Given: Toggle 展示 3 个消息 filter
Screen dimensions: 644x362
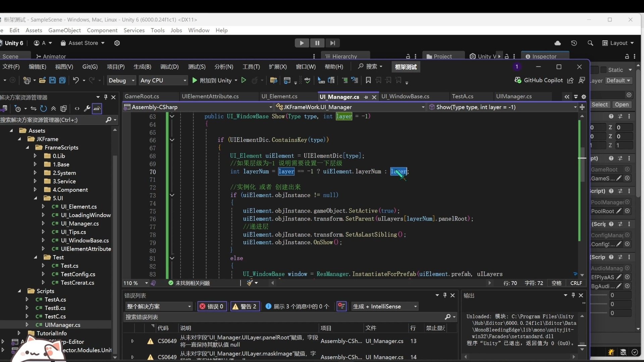Looking at the screenshot, I should (x=297, y=306).
